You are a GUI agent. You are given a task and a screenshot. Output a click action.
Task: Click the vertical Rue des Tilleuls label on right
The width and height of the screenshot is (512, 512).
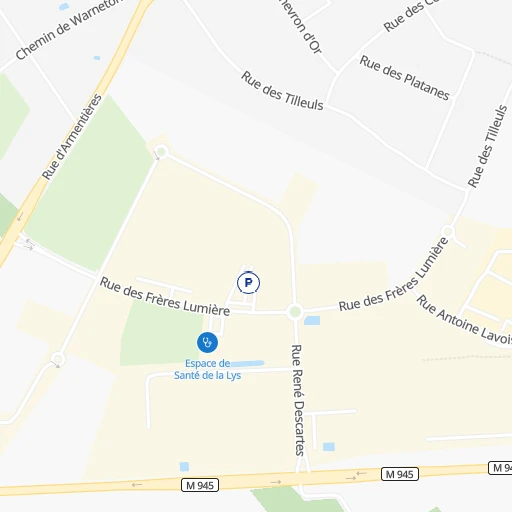tap(487, 146)
